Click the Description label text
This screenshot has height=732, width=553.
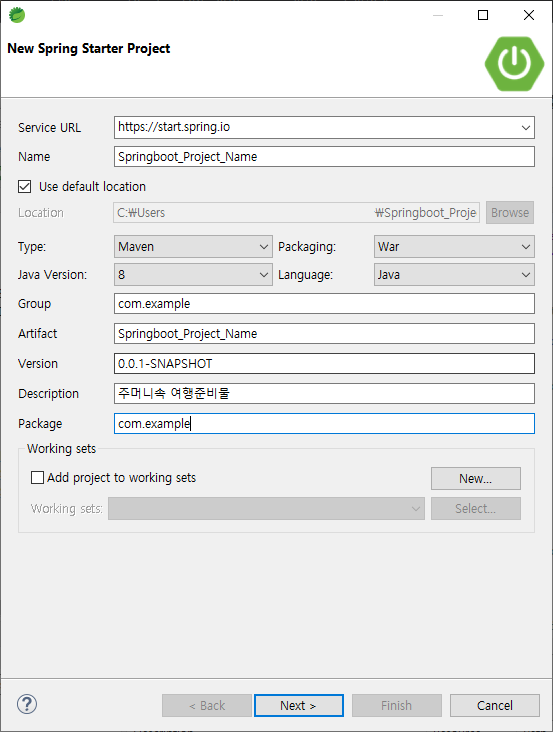point(49,394)
